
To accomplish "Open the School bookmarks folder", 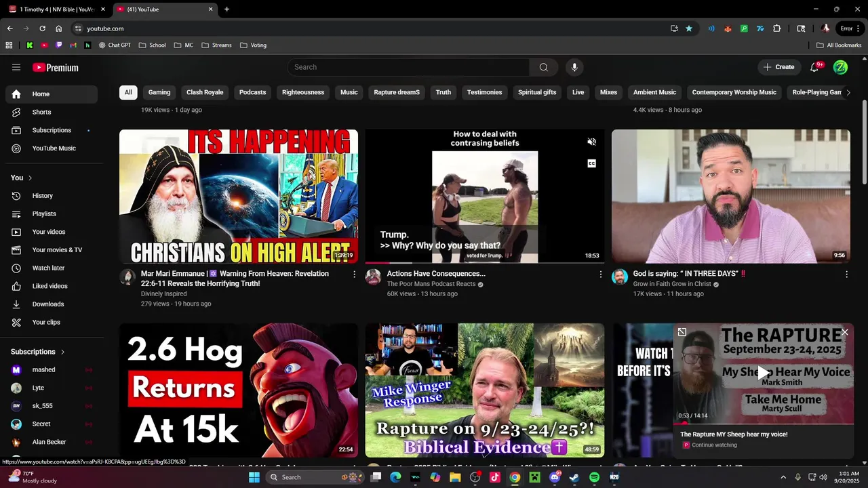I will pos(153,45).
